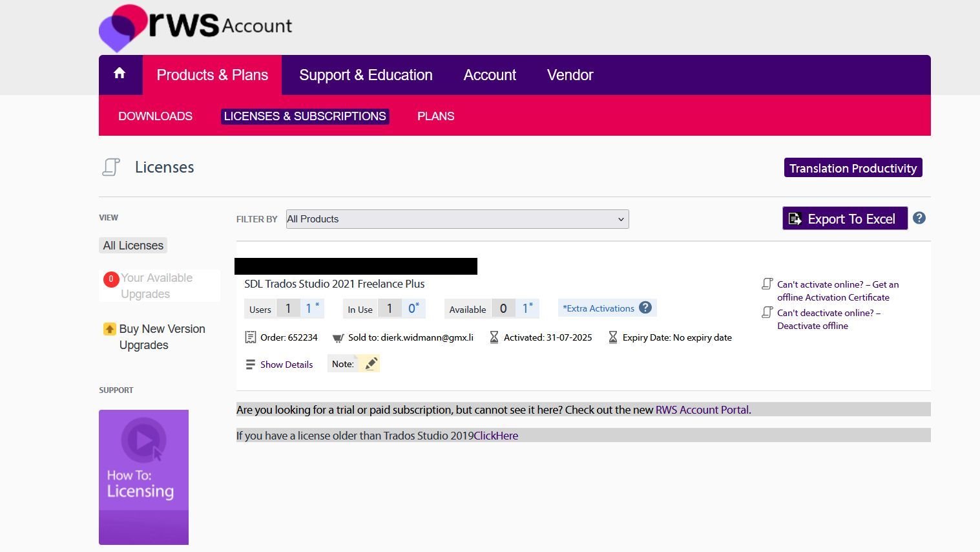
Task: Click the Translation Productivity label
Action: pos(853,167)
